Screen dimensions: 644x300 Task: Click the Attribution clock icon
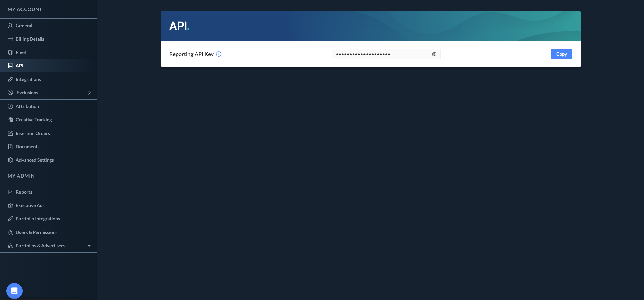point(10,106)
